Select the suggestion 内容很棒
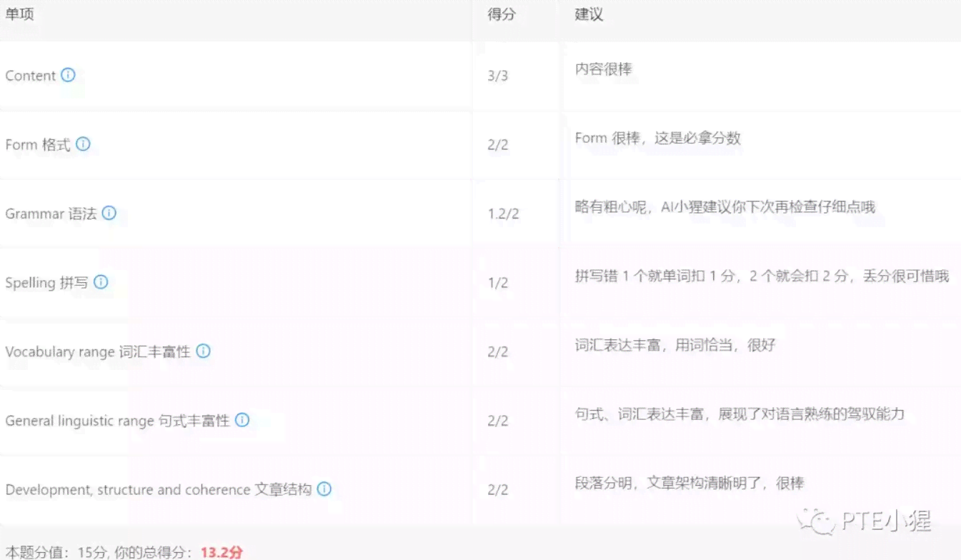This screenshot has height=560, width=961. pyautogui.click(x=603, y=69)
